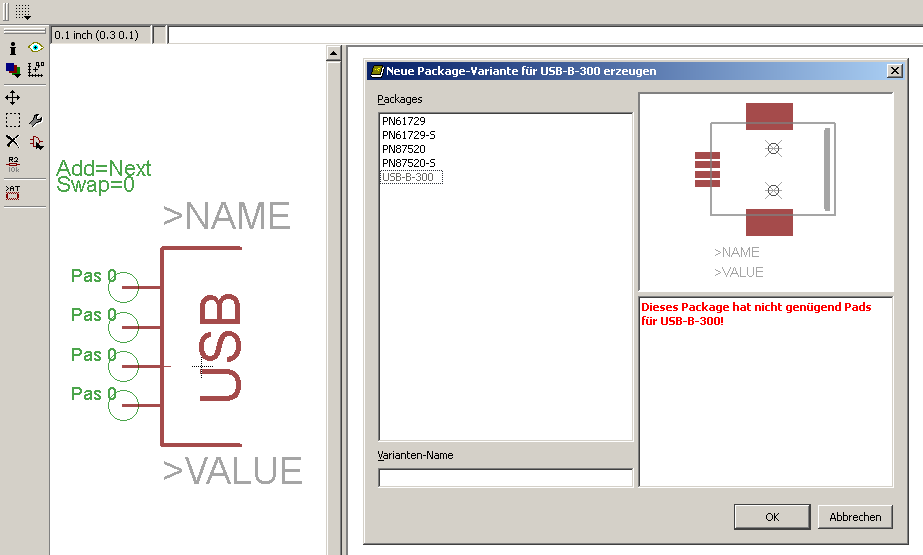Image resolution: width=923 pixels, height=555 pixels.
Task: Select the Move tool
Action: (x=13, y=97)
